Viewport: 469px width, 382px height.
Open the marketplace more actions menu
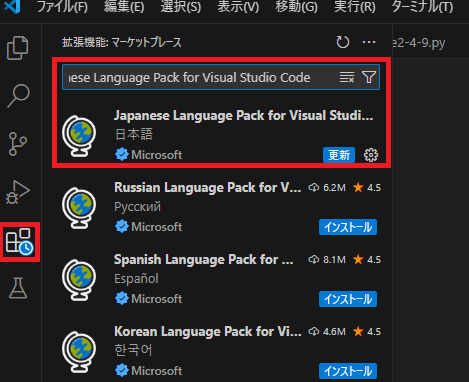click(x=369, y=42)
